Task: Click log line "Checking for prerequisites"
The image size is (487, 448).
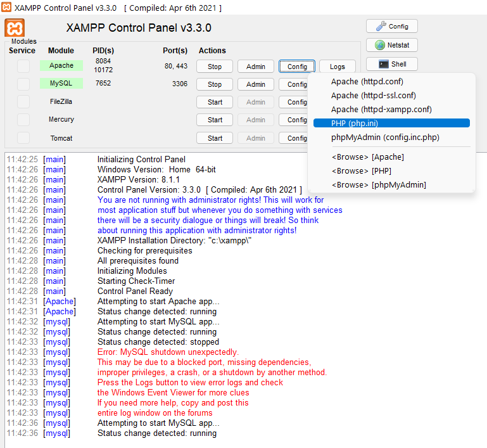Action: tap(145, 251)
